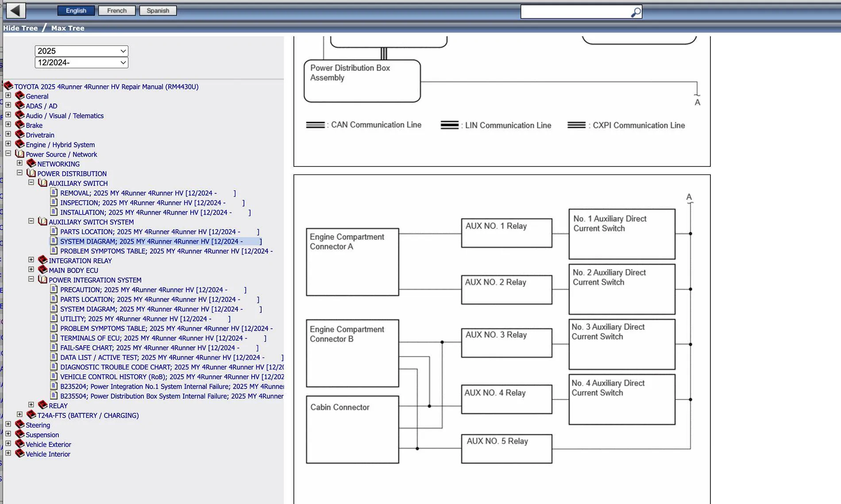Click Cabin Connector box in diagram
This screenshot has height=504, width=841.
[352, 430]
